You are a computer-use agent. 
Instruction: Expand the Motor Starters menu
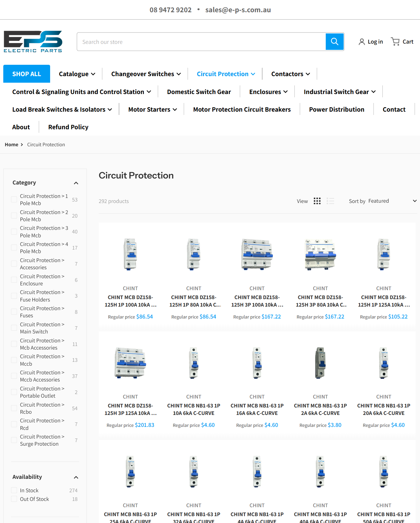coord(152,109)
